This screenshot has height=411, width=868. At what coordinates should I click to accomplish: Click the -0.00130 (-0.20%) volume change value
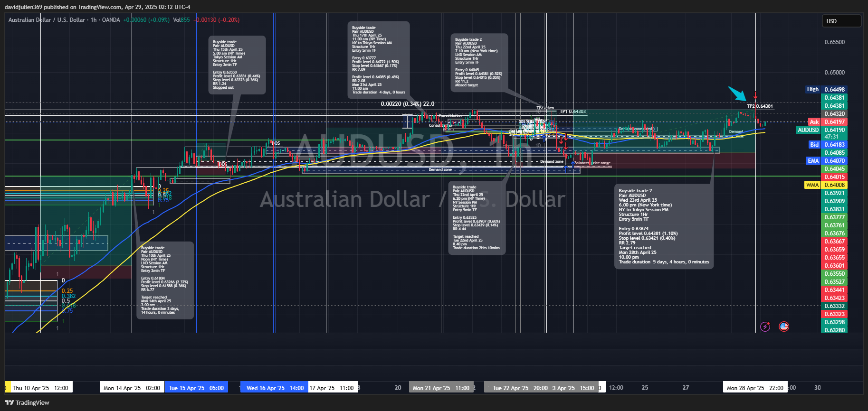coord(216,20)
